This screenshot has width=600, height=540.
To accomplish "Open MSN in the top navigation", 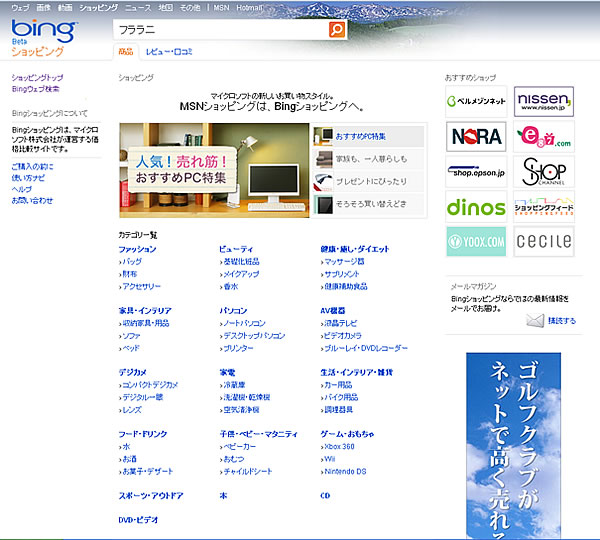I will (221, 8).
